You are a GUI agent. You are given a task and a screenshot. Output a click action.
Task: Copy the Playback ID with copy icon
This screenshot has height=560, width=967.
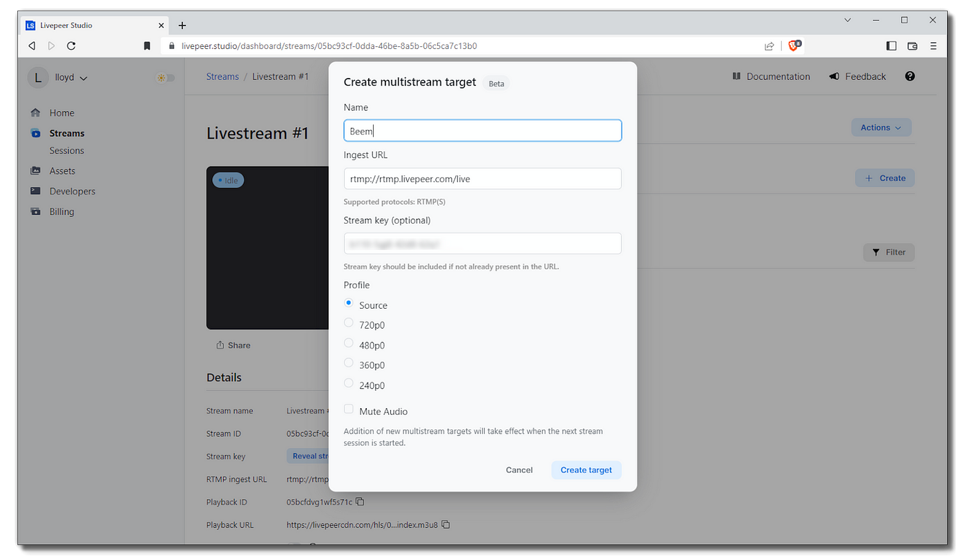[x=360, y=502]
